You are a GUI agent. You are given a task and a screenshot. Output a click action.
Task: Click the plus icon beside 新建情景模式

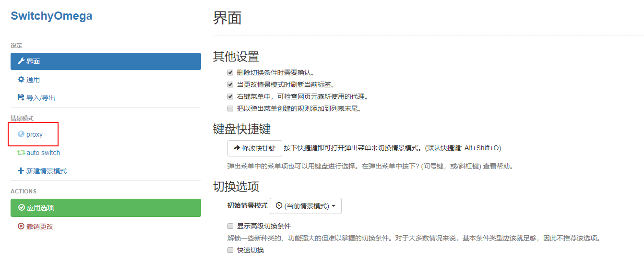coord(21,171)
